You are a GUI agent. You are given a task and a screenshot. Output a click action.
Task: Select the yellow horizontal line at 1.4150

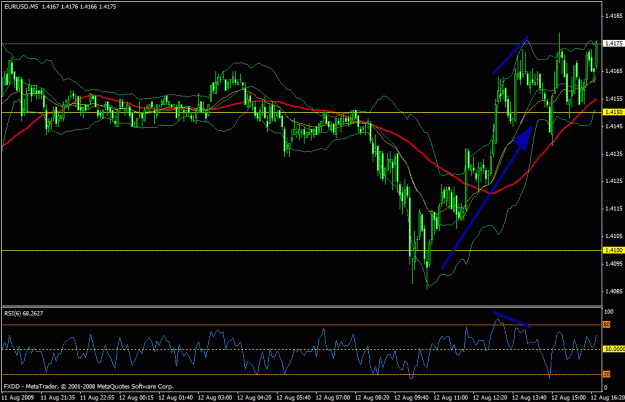tap(301, 112)
